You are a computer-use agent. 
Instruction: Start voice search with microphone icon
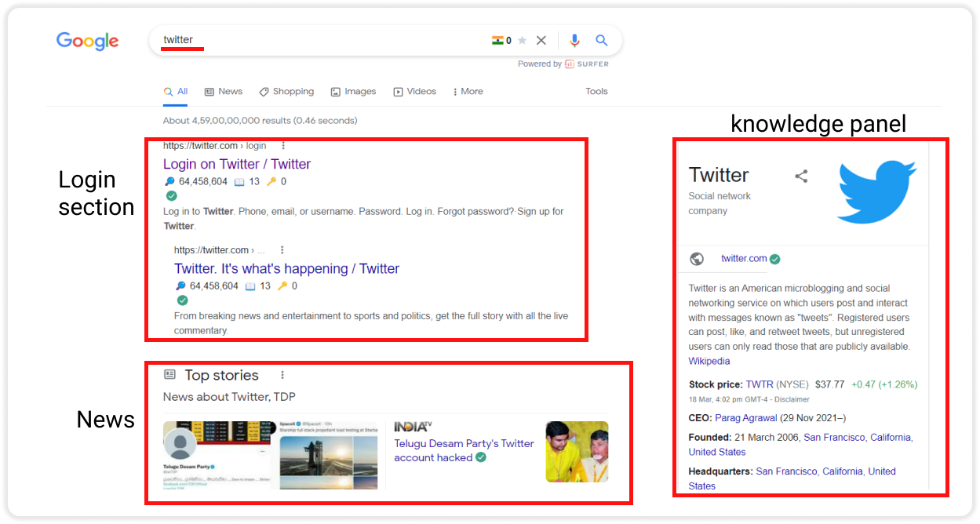point(574,40)
